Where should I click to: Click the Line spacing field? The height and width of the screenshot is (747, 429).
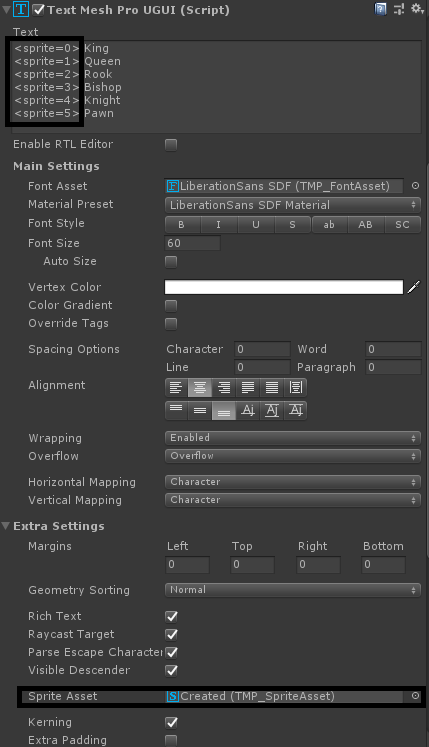tap(262, 367)
